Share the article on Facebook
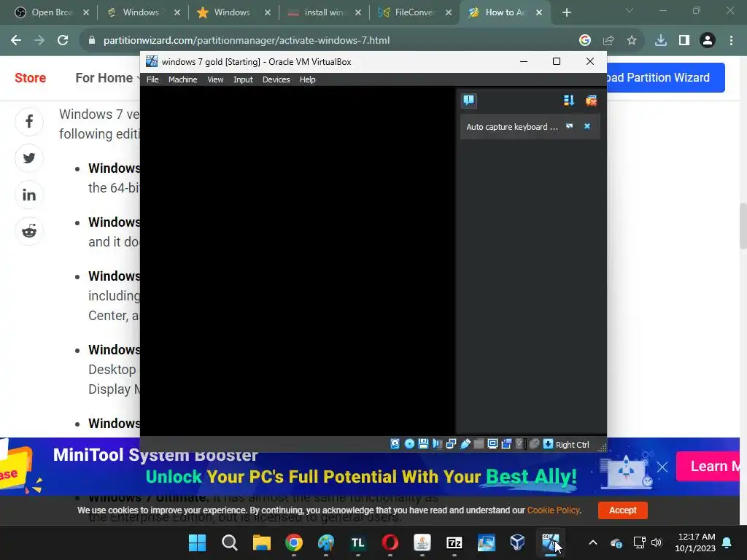The width and height of the screenshot is (747, 560). pos(29,122)
